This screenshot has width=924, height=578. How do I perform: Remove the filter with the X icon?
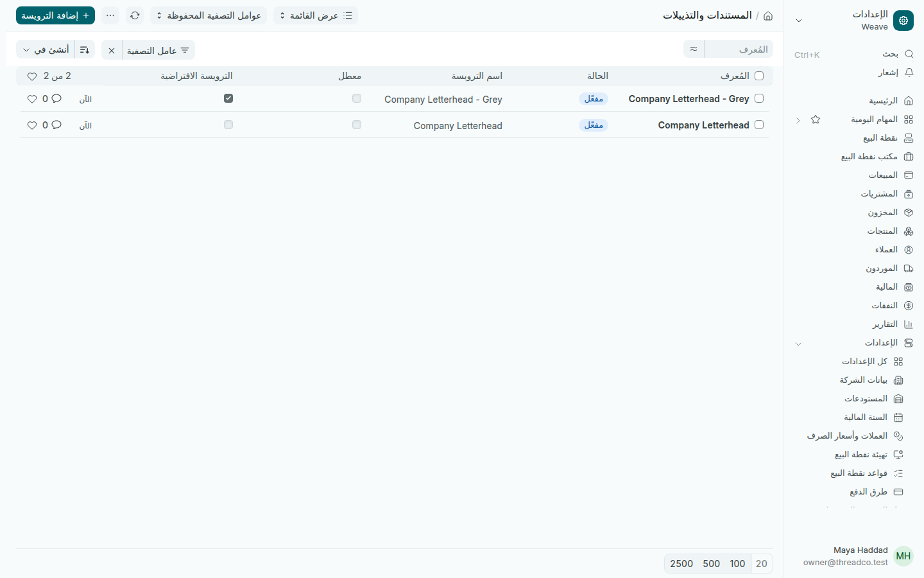(112, 50)
